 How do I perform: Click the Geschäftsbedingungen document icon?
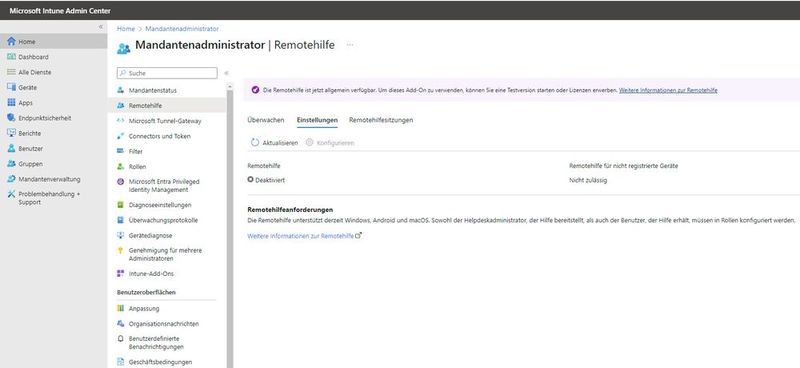tap(120, 362)
